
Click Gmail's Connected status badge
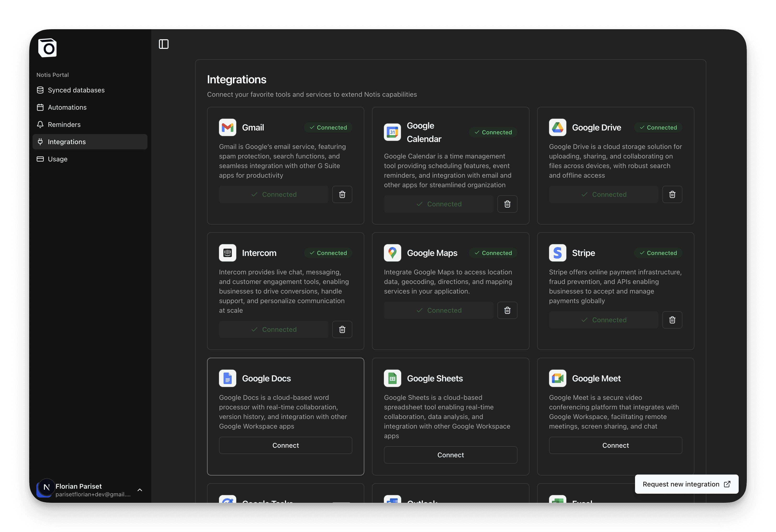(x=328, y=128)
